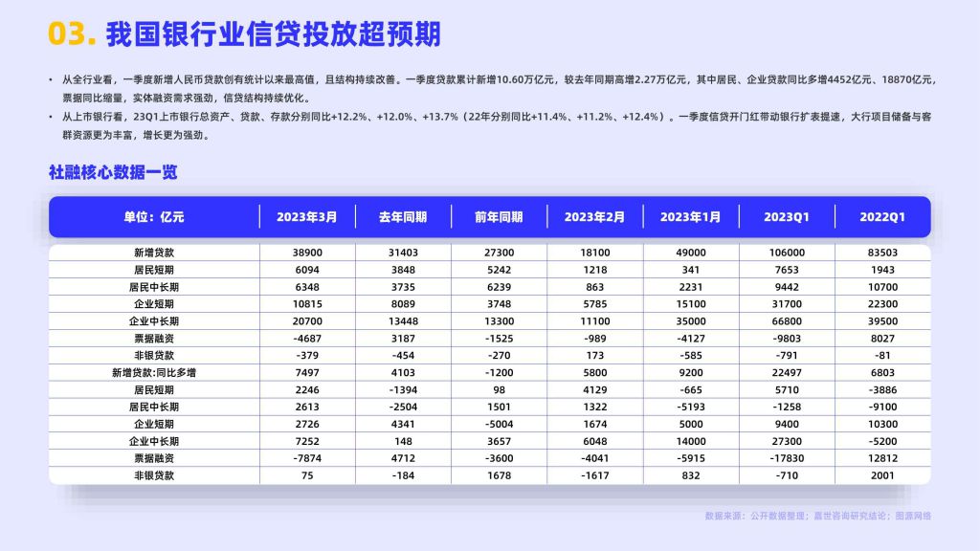Select the cell value 7252

click(x=307, y=441)
